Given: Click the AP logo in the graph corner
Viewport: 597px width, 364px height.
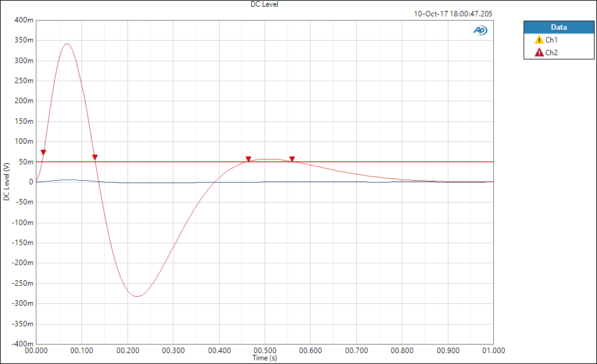Looking at the screenshot, I should coord(480,30).
